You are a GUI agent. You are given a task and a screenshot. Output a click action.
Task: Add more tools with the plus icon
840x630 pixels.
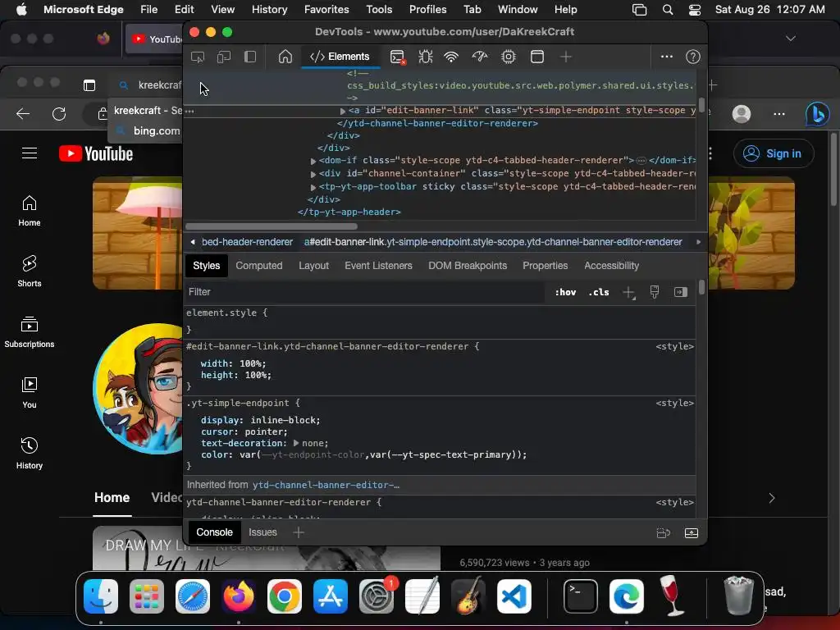(566, 57)
